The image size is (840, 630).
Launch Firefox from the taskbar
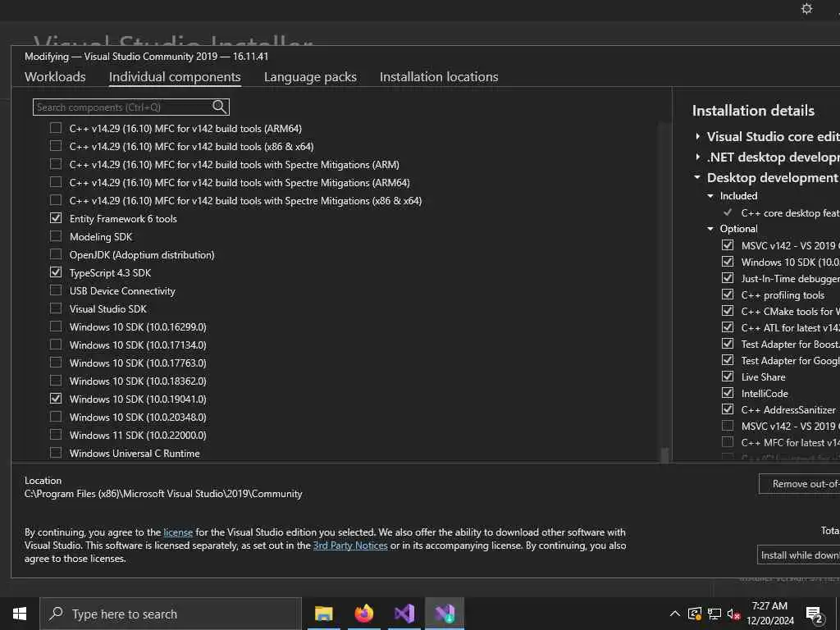[363, 614]
